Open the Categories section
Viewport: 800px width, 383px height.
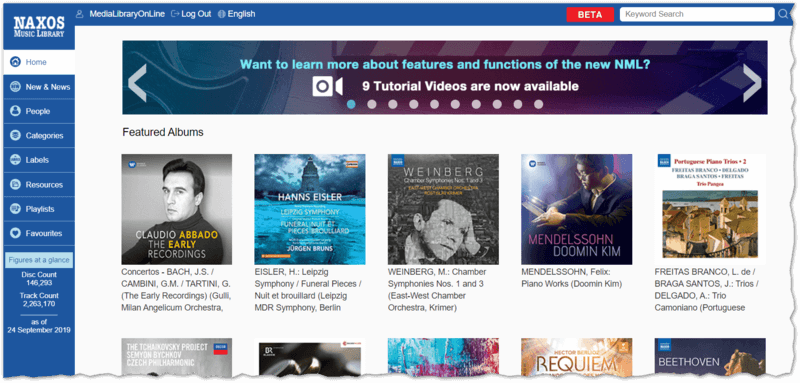pyautogui.click(x=39, y=136)
